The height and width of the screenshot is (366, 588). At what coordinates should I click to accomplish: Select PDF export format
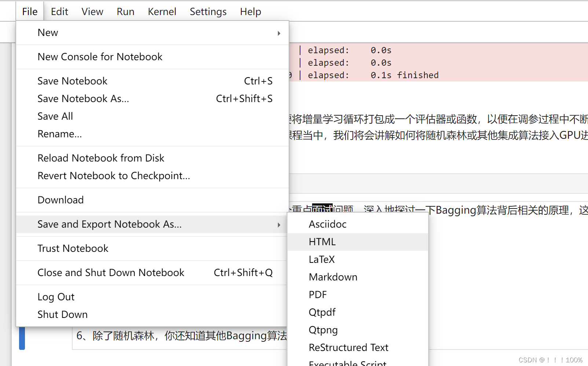point(317,294)
